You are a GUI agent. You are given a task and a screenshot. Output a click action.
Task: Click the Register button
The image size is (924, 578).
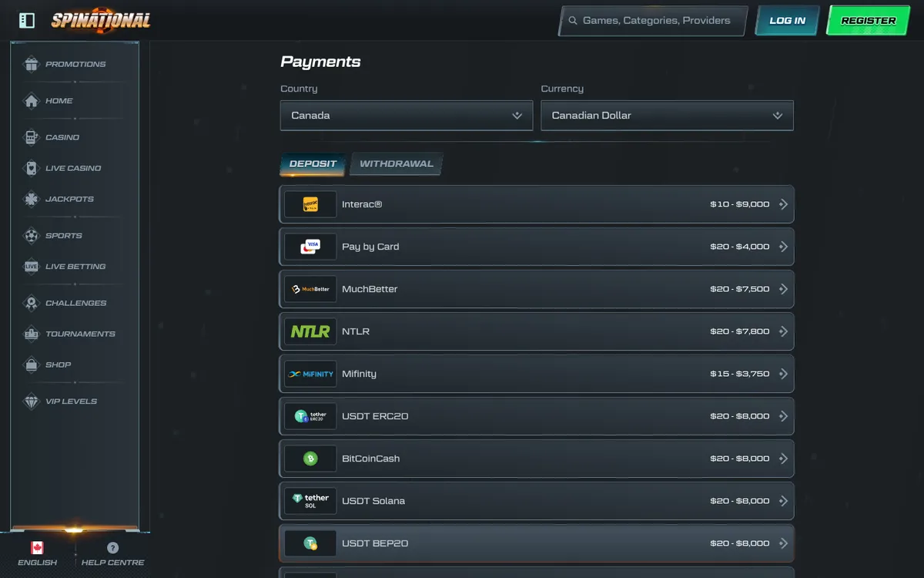(869, 21)
